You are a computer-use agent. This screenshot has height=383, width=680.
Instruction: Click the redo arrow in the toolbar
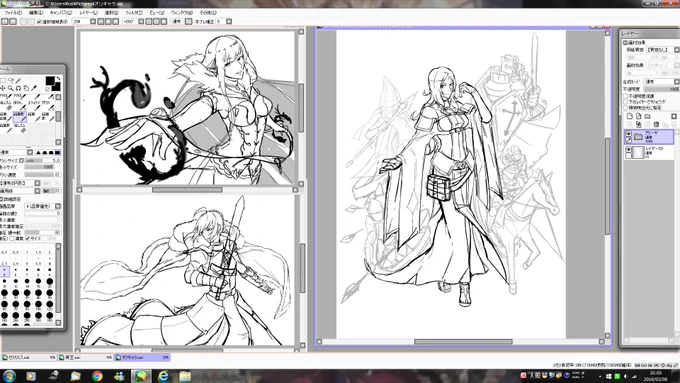(13, 21)
